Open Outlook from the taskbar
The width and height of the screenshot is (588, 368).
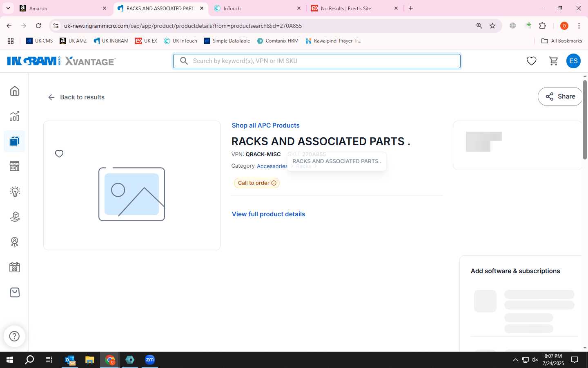pyautogui.click(x=70, y=360)
